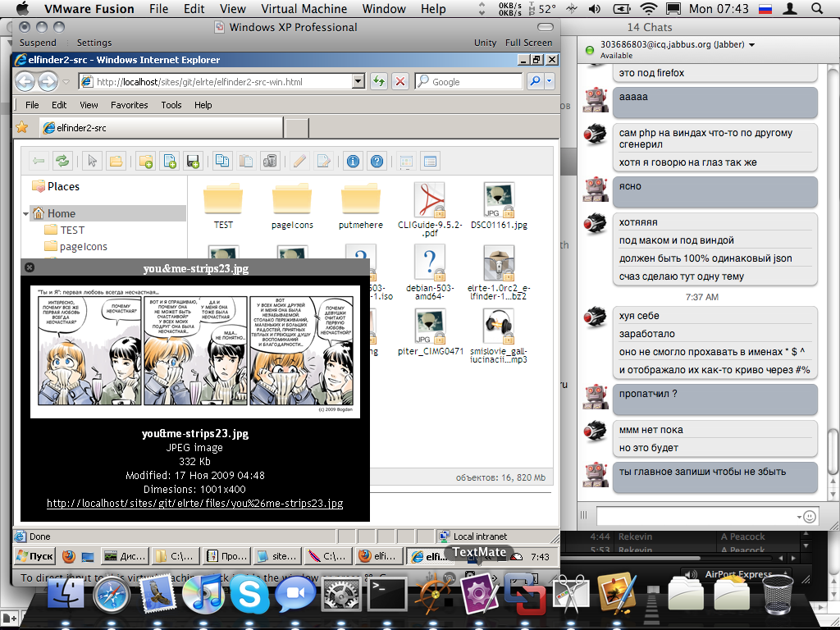840x630 pixels.
Task: Switch elFinder to list view
Action: pos(430,161)
